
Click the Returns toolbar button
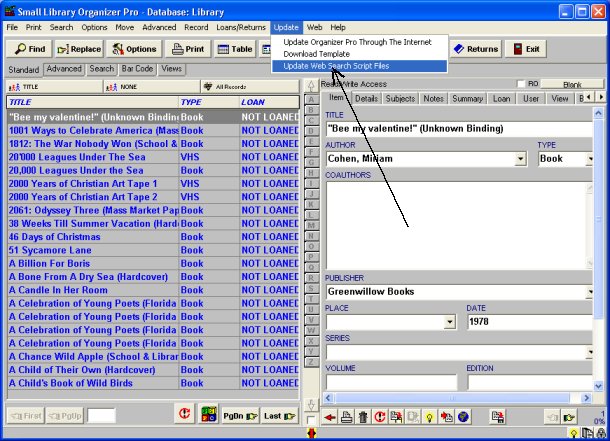475,49
